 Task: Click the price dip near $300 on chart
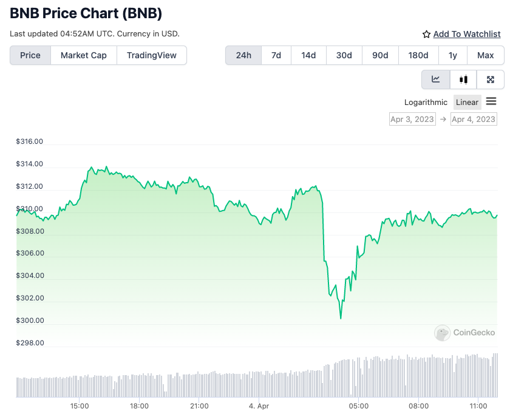pos(341,317)
